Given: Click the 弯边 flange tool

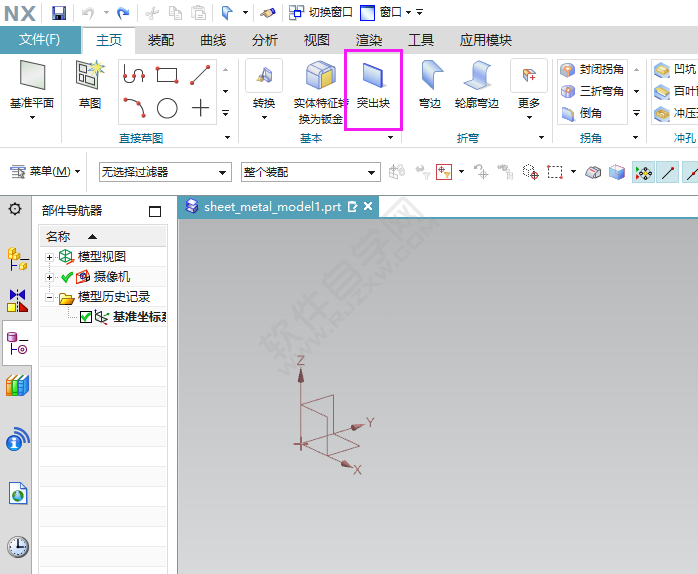Looking at the screenshot, I should tap(430, 85).
